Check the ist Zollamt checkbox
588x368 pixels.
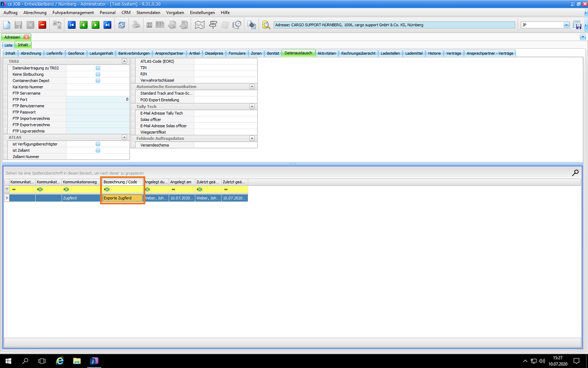coord(98,151)
